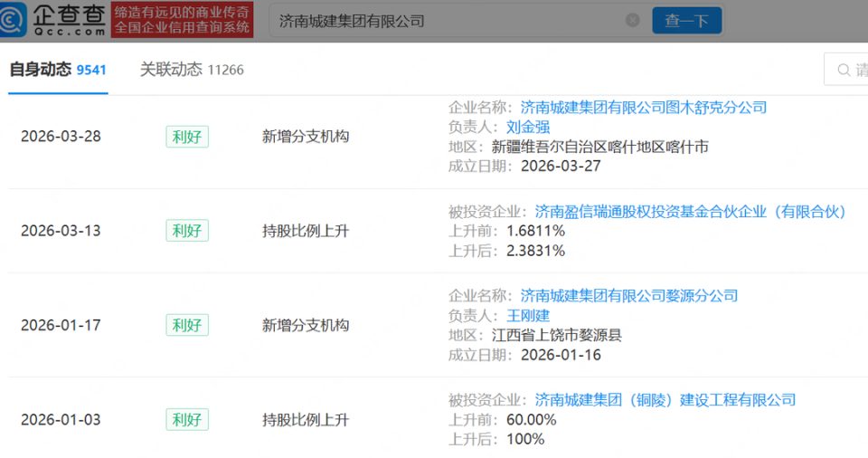Click 利好 tag on 2026-01-03 row
The width and height of the screenshot is (868, 458).
187,420
